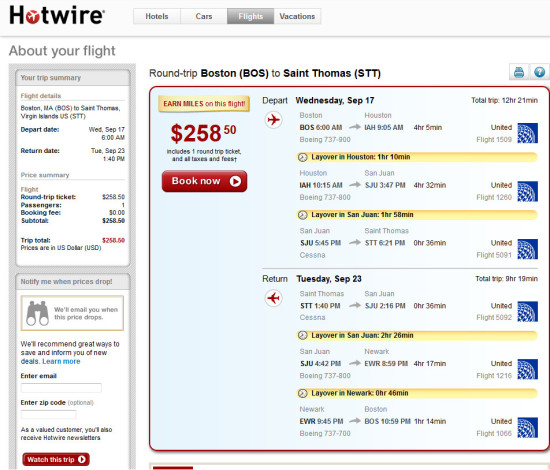Screen dimensions: 550x470
Task: Click the Tuesday, Sep 23 return date
Action: (329, 279)
